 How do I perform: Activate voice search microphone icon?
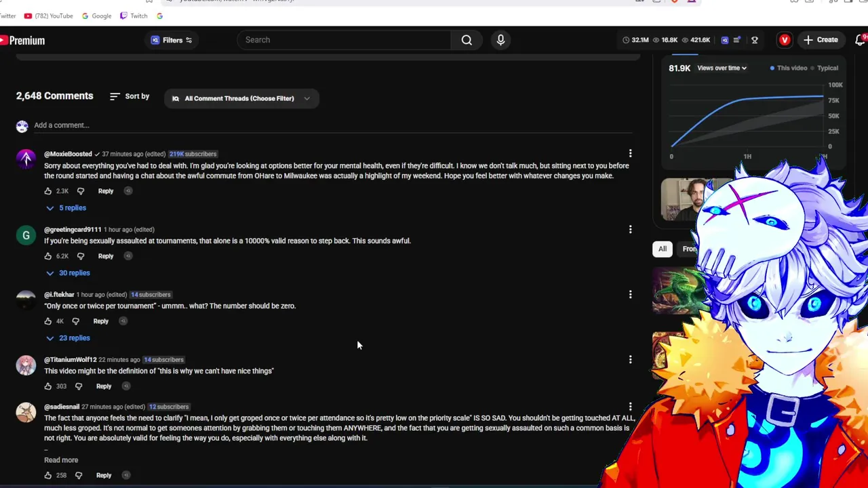click(x=500, y=40)
